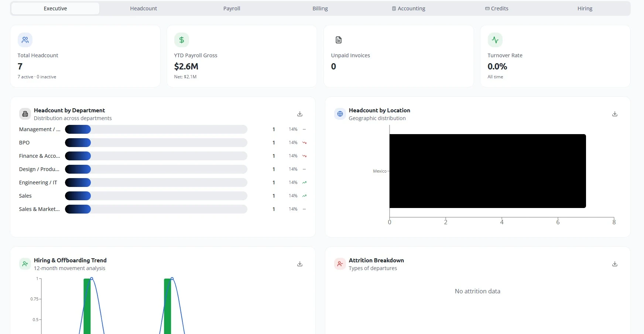Click the Finance & Accounting downward trend icon
The height and width of the screenshot is (334, 644).
(304, 156)
